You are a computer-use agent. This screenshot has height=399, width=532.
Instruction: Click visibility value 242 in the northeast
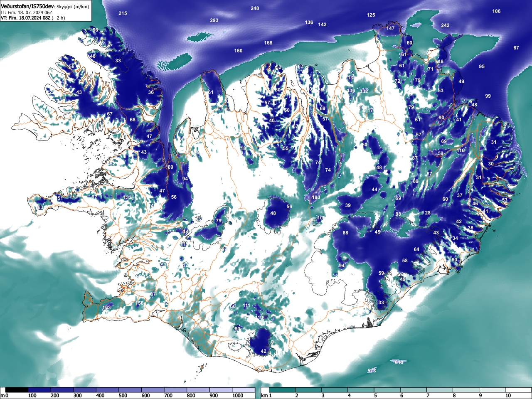(445, 25)
